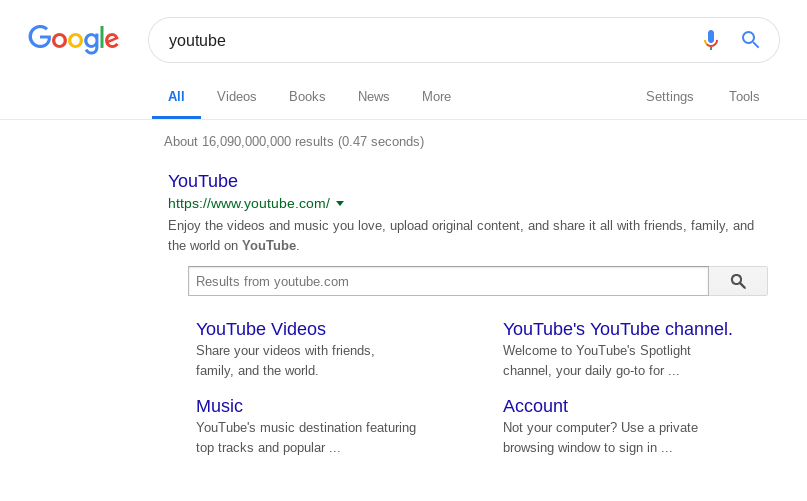
Task: Switch to the Books tab
Action: coord(307,97)
